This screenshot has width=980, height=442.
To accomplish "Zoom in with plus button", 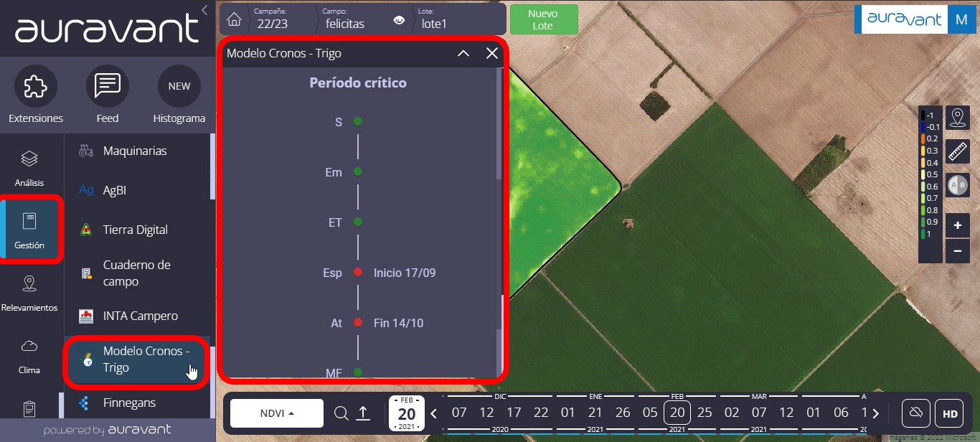I will click(x=958, y=225).
